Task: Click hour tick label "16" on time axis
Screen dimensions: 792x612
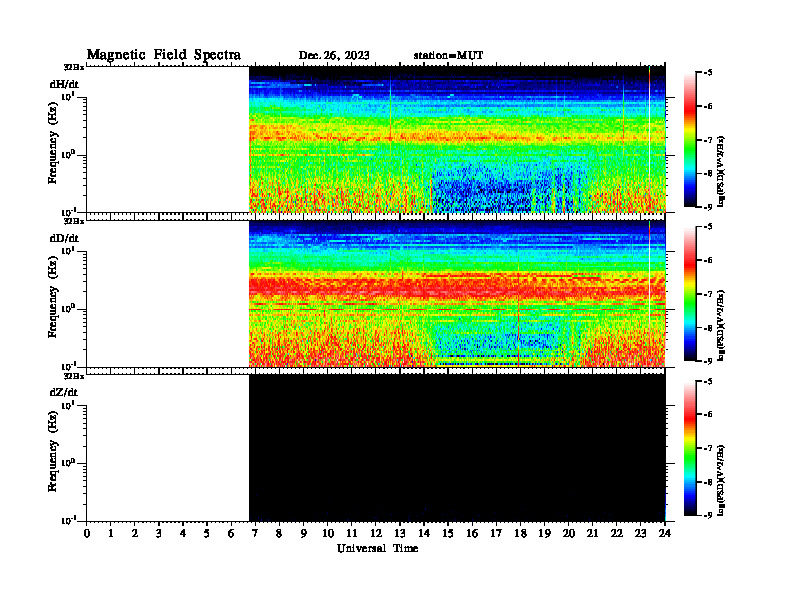Action: point(472,534)
